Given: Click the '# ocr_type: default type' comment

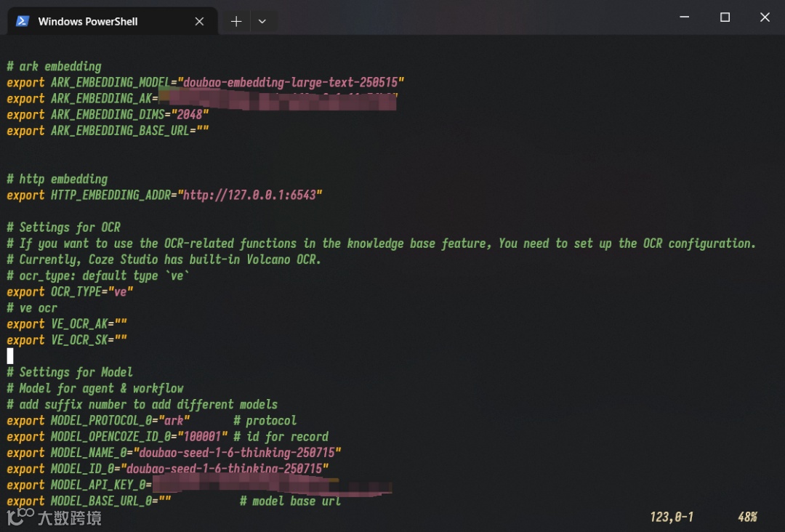Looking at the screenshot, I should click(x=98, y=275).
